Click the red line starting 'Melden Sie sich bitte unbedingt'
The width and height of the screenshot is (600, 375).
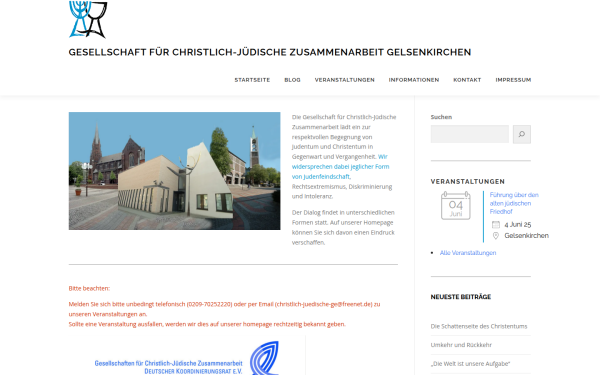[x=224, y=309]
